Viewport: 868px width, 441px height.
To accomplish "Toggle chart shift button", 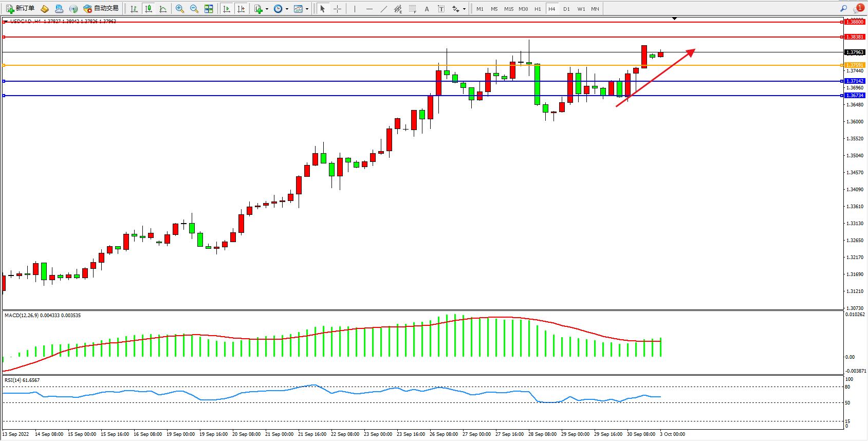I will (x=241, y=9).
